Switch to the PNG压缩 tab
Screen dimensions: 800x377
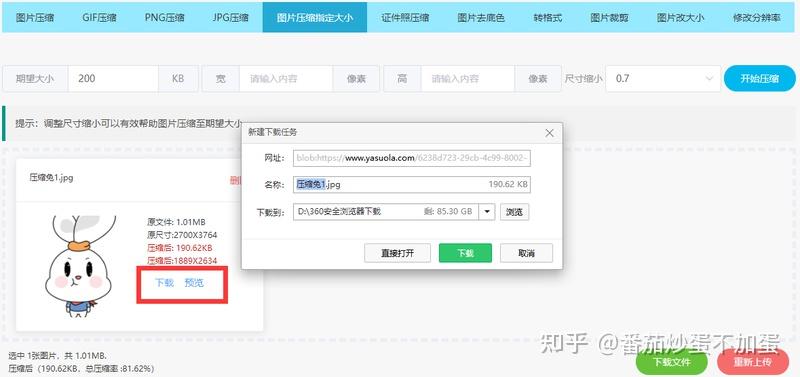164,17
